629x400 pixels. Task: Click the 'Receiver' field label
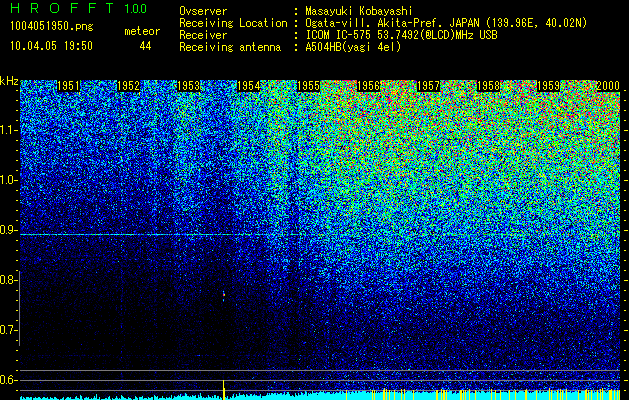click(203, 35)
